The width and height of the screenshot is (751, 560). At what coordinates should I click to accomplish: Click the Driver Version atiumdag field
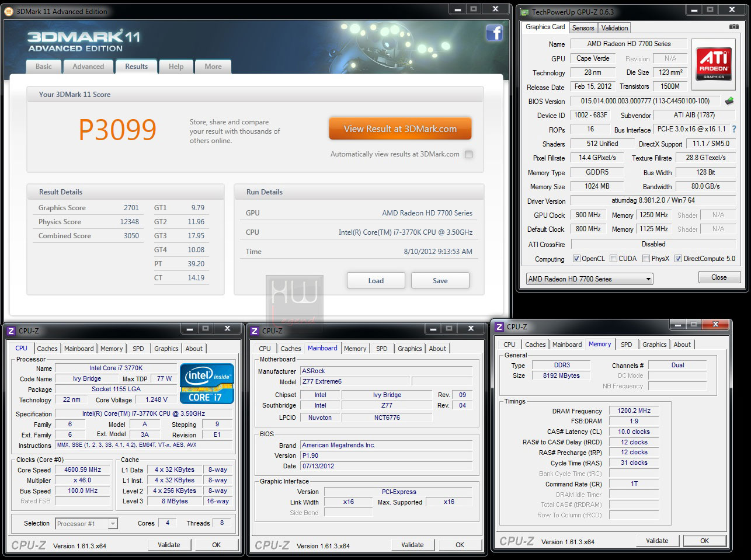point(653,200)
